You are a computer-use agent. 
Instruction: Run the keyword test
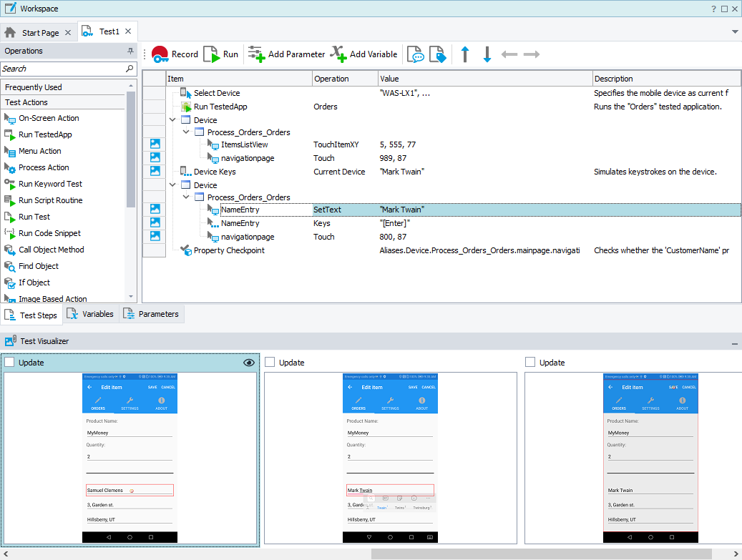pyautogui.click(x=221, y=54)
